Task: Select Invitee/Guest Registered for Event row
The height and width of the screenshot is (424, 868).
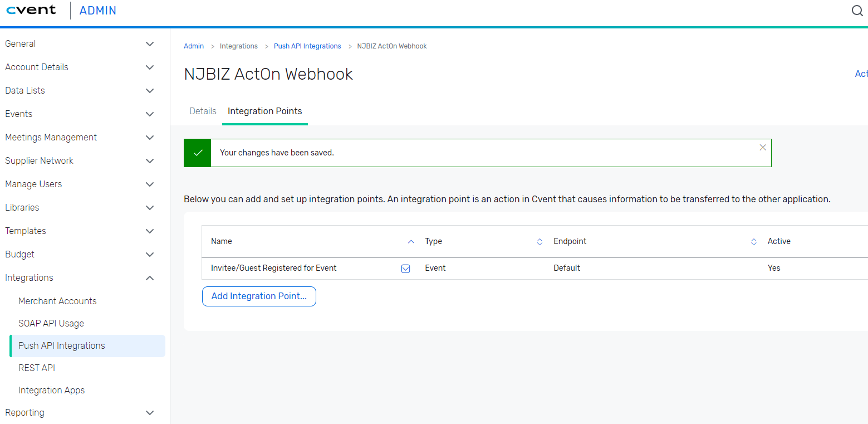Action: [x=534, y=268]
